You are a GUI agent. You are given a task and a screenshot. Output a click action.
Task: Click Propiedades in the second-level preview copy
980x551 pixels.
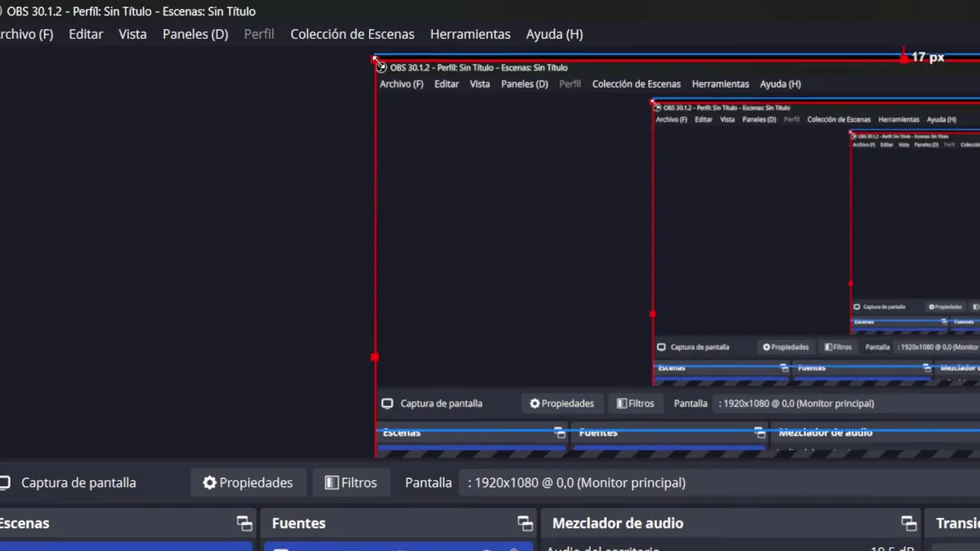(786, 347)
